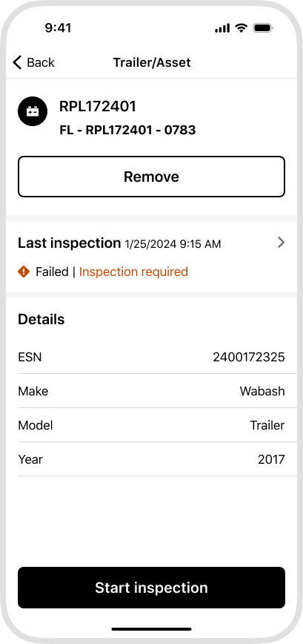
Task: Select the Model row showing Trailer
Action: [x=151, y=425]
